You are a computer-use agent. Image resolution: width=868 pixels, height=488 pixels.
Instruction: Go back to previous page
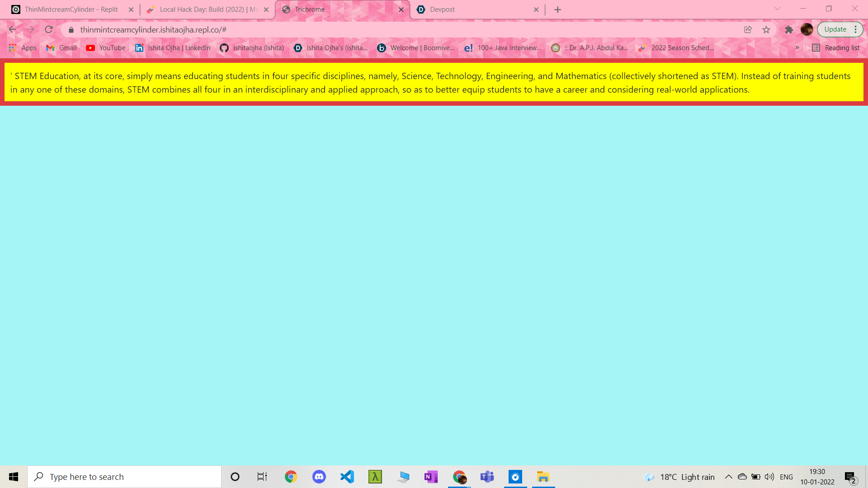point(12,30)
